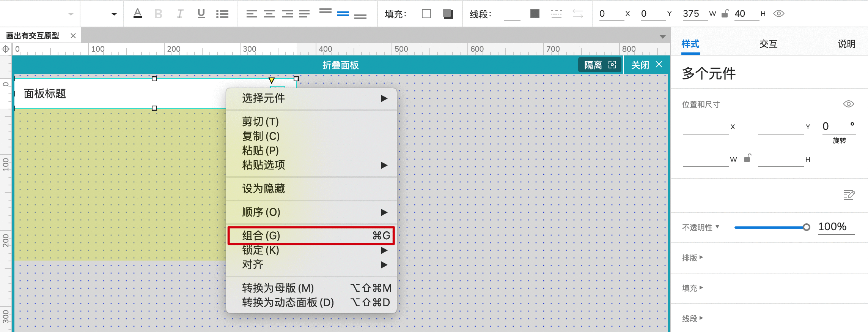Choose 转换为母版 (M)
Image resolution: width=868 pixels, height=332 pixels.
click(x=311, y=288)
